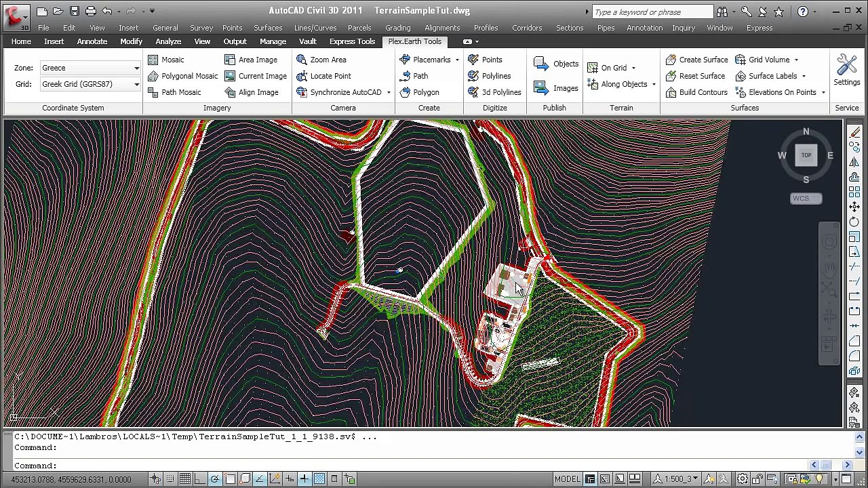868x488 pixels.
Task: Click the Save icon in quick access toolbar
Action: point(74,11)
